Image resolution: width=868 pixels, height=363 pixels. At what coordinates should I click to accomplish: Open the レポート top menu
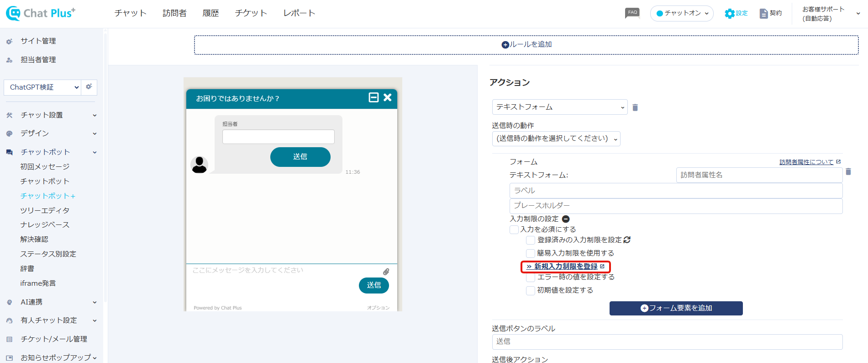point(299,13)
